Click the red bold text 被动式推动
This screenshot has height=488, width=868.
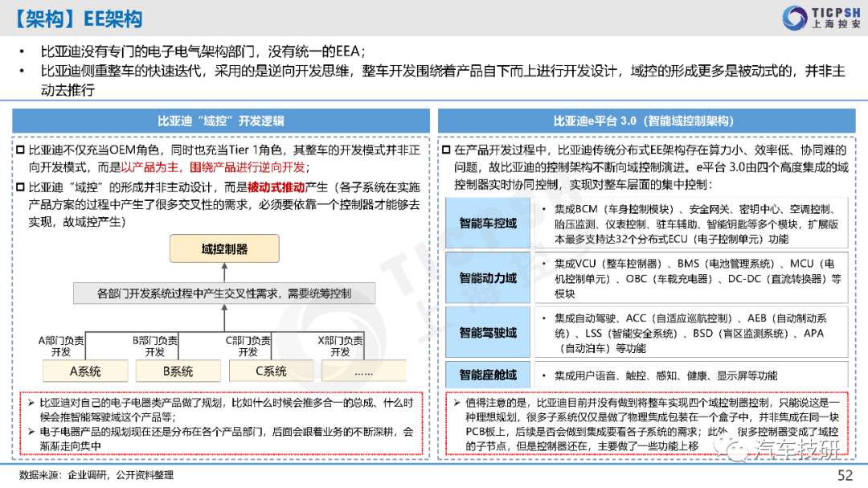click(x=276, y=187)
